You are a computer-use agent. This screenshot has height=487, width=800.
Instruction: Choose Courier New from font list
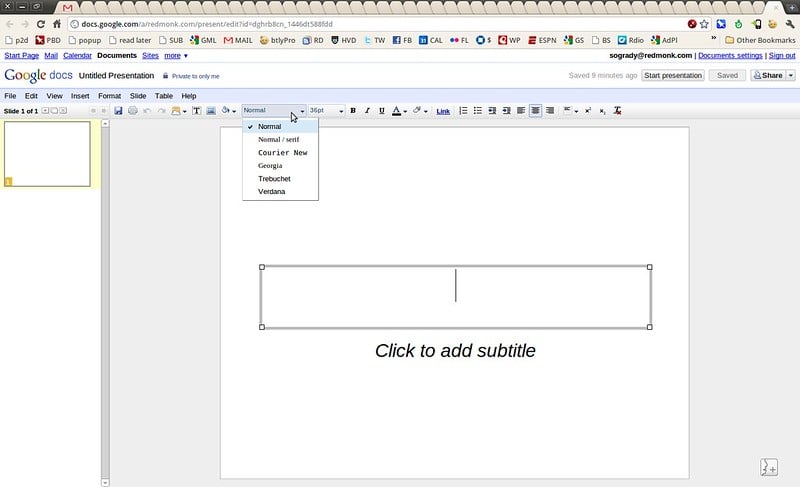282,153
